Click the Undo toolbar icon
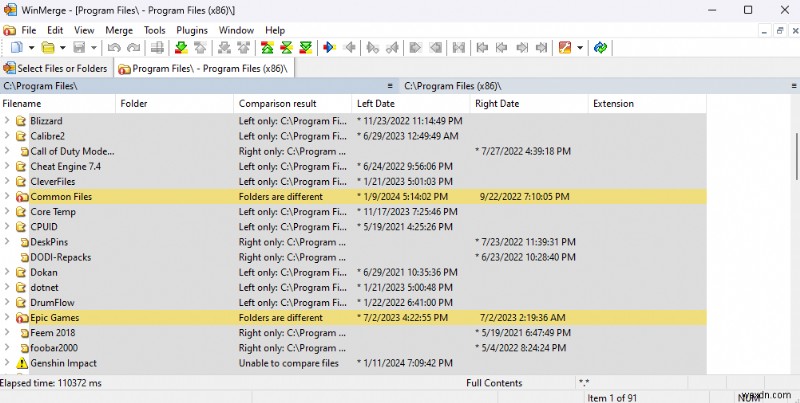 [x=114, y=48]
